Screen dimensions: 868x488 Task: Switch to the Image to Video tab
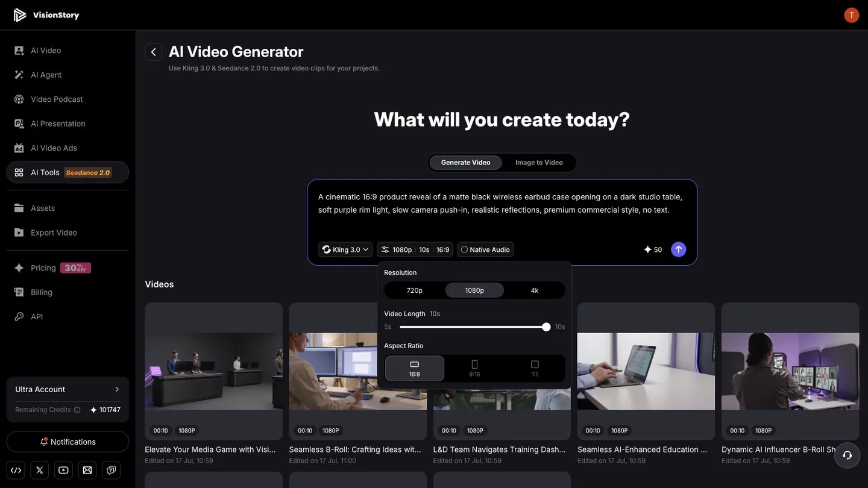pos(539,163)
